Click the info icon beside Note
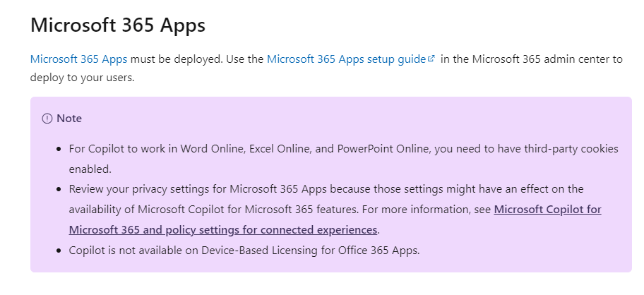This screenshot has height=295, width=644. 47,119
